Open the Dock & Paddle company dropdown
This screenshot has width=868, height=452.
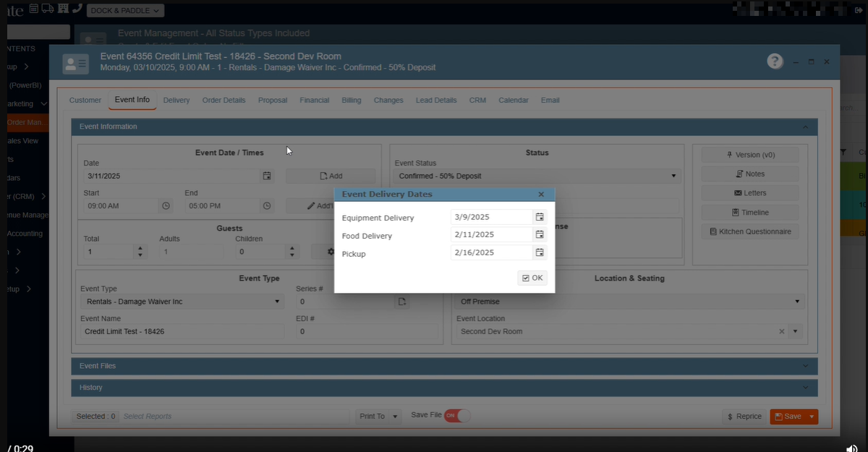click(126, 10)
